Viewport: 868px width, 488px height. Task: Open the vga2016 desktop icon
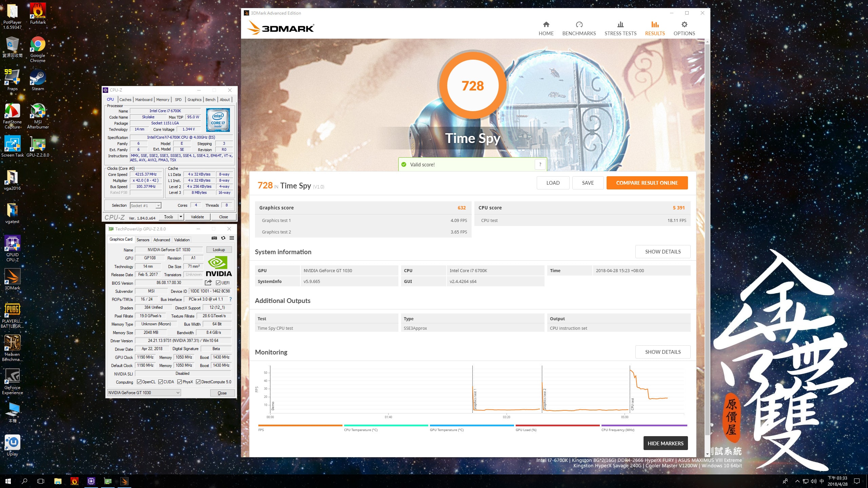coord(12,180)
